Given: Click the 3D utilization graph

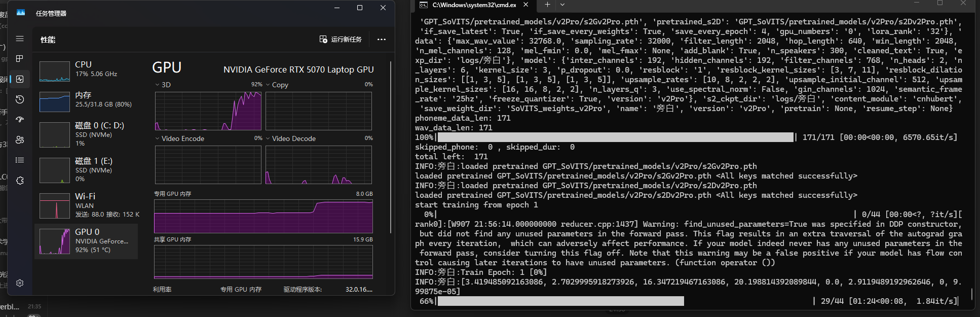Looking at the screenshot, I should point(208,111).
